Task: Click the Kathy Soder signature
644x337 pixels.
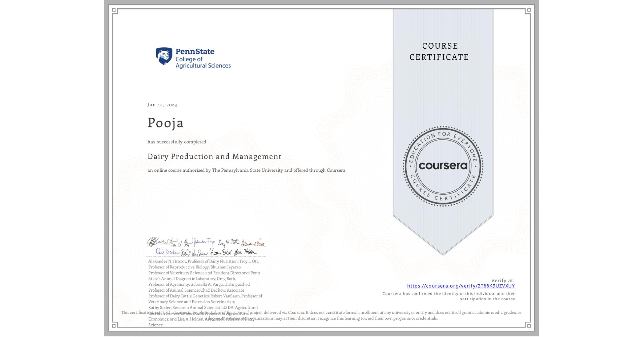Action: pos(221,252)
